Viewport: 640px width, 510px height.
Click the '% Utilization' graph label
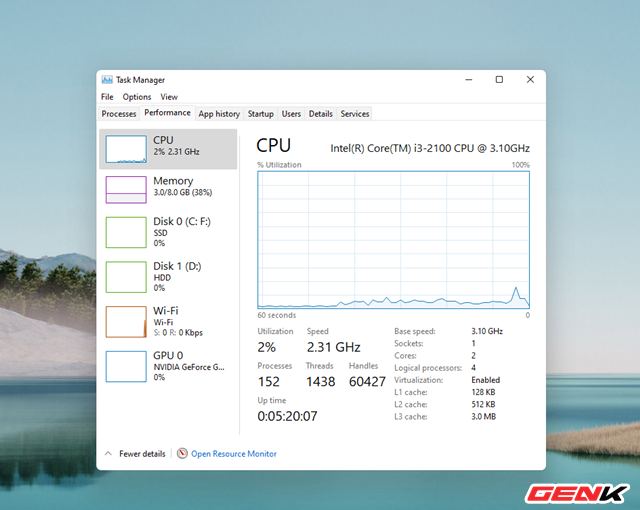(x=279, y=165)
